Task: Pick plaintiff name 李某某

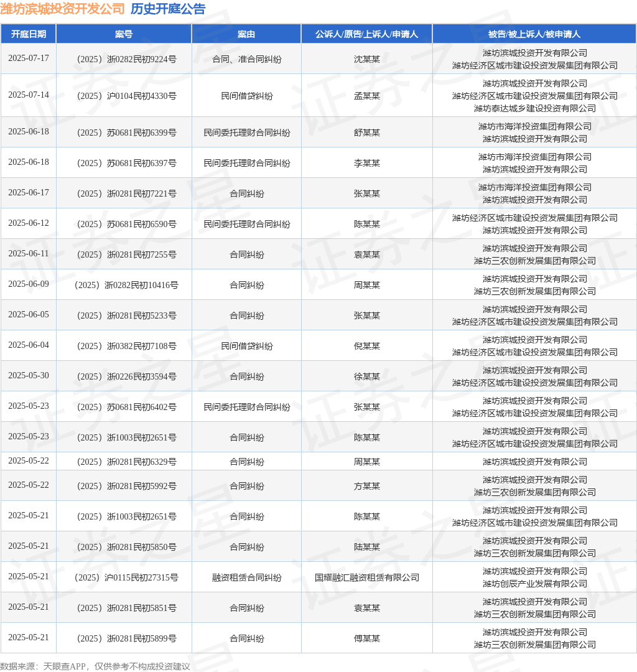Action: 366,163
